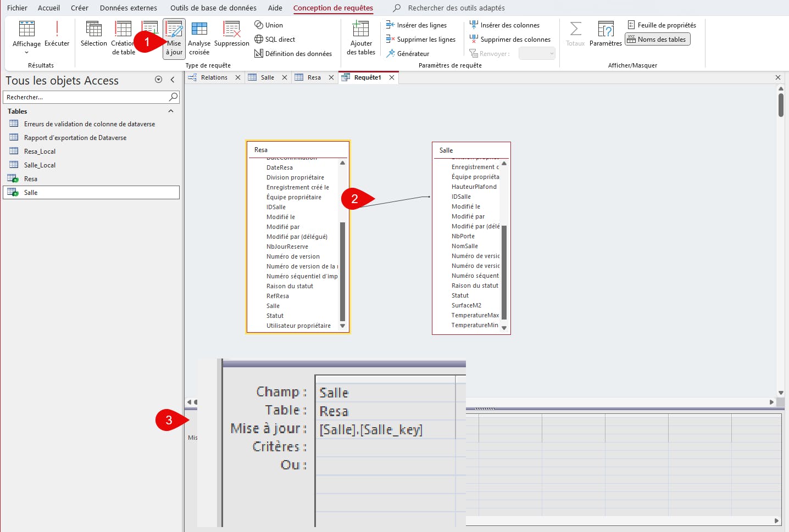Click Insérer des lignes
Viewport: 789px width, 532px height.
tap(416, 25)
